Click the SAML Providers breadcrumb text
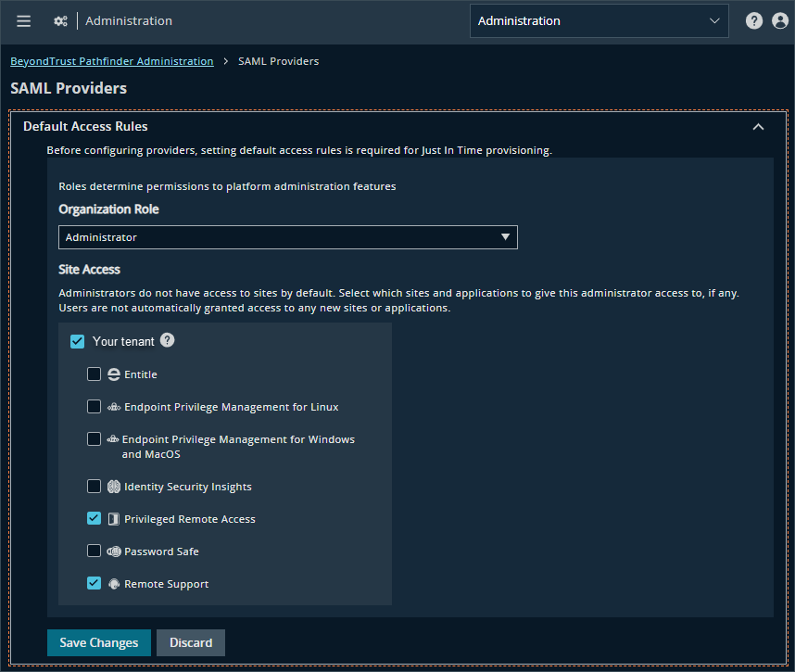This screenshot has width=795, height=672. (x=278, y=61)
